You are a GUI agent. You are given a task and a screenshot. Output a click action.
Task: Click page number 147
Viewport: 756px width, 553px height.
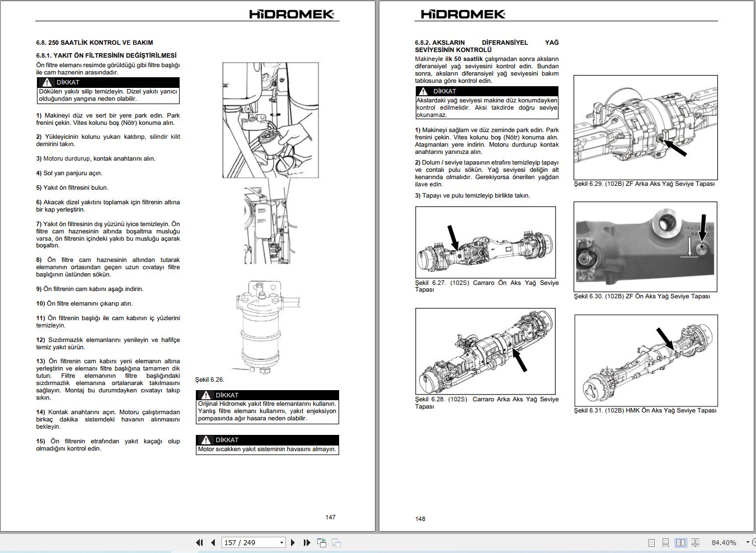tap(331, 517)
